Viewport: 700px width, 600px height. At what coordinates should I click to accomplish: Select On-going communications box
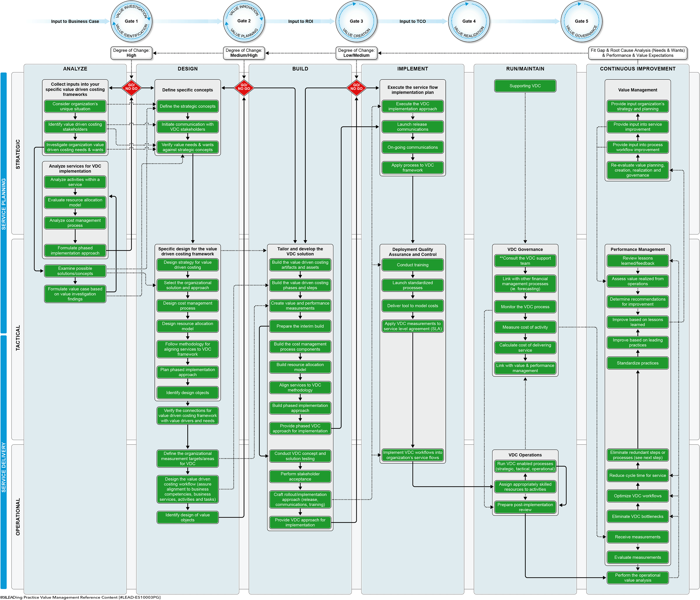point(413,147)
